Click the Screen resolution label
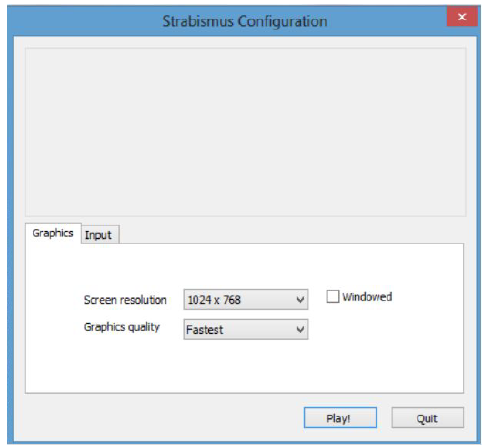The width and height of the screenshot is (485, 448). (x=125, y=300)
